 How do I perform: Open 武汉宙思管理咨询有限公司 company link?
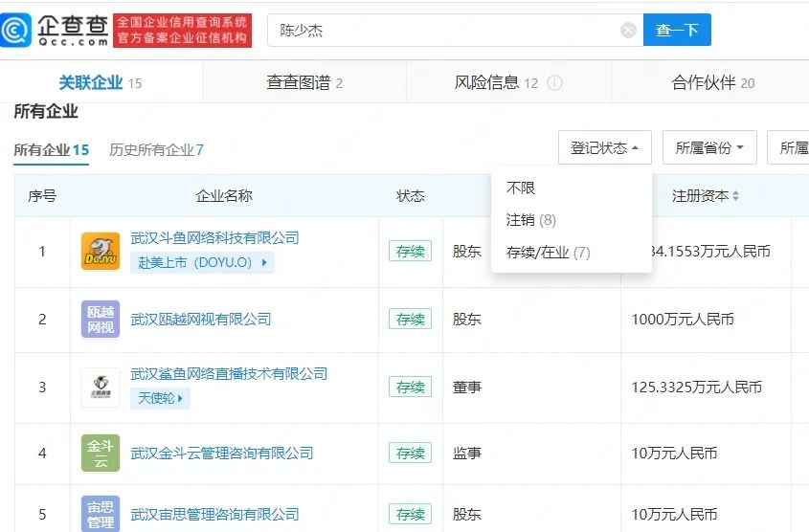tap(214, 514)
